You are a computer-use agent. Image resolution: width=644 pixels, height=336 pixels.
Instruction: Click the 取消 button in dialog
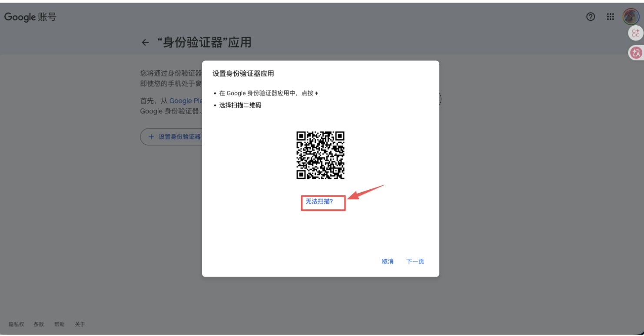388,261
